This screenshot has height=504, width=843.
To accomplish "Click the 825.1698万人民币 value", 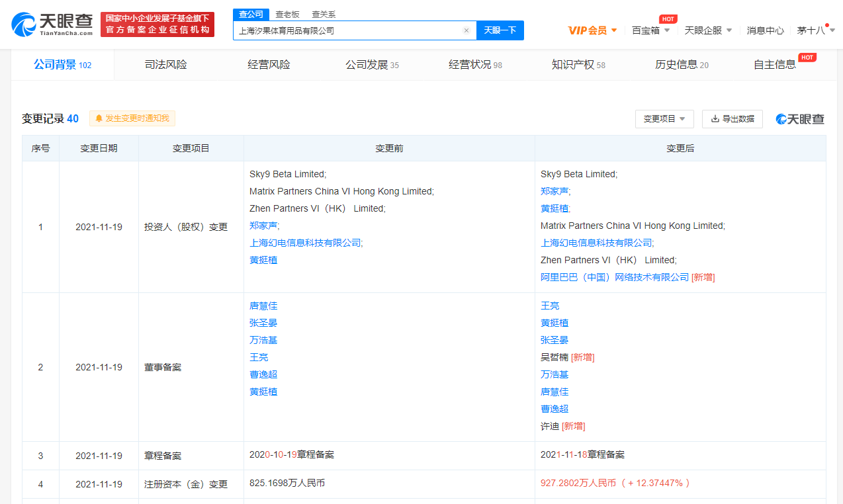I will [287, 483].
